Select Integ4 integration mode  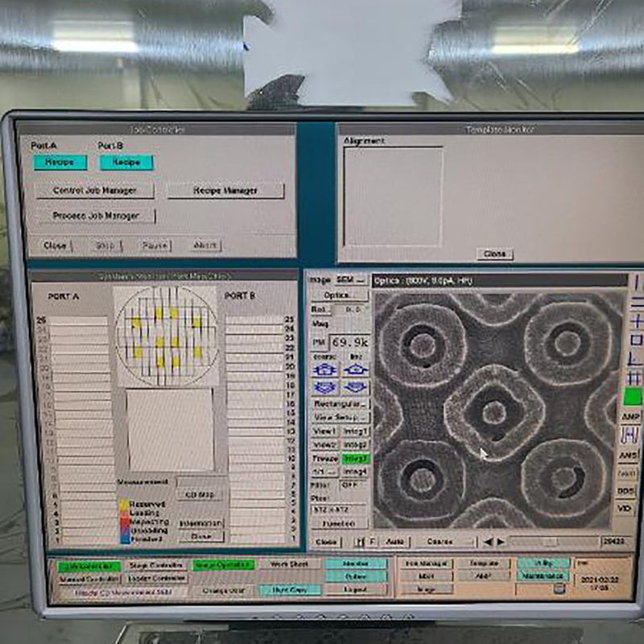tap(355, 472)
